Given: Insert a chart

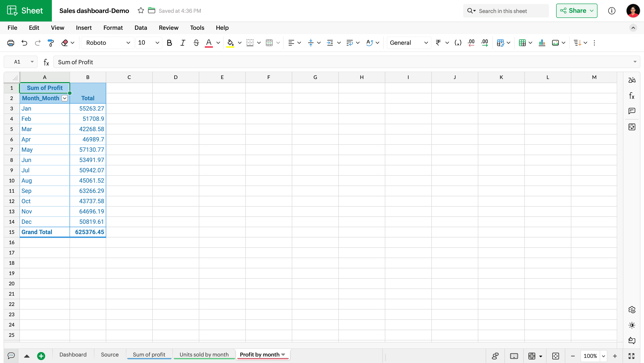Looking at the screenshot, I should (x=542, y=43).
